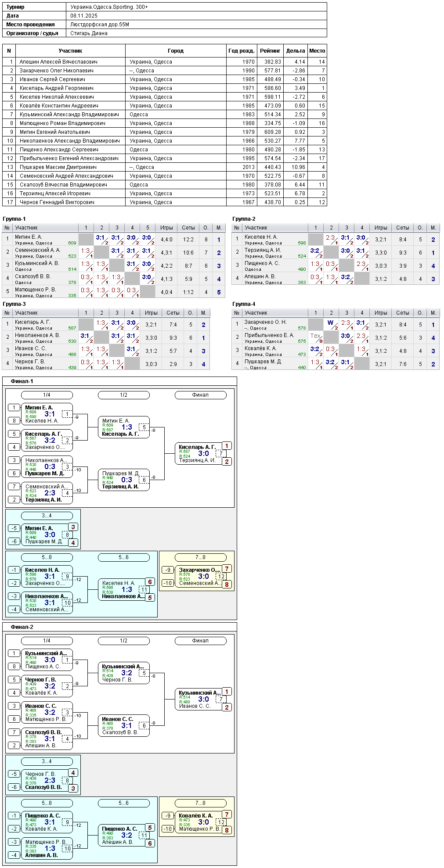The height and width of the screenshot is (868, 444).
Task: Click the Группа-1 heading
Action: [x=14, y=219]
